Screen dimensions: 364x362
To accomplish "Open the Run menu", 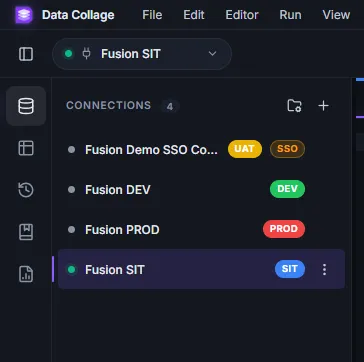I will pos(290,15).
